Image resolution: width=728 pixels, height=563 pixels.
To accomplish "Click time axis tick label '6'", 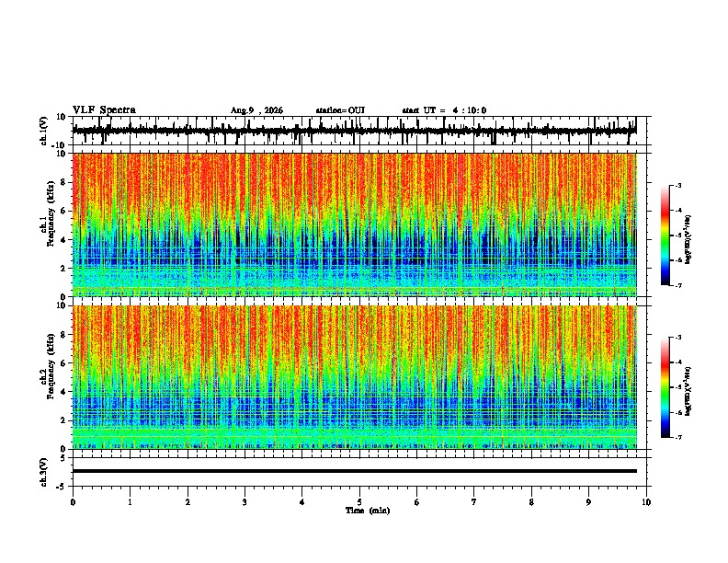I will 417,502.
